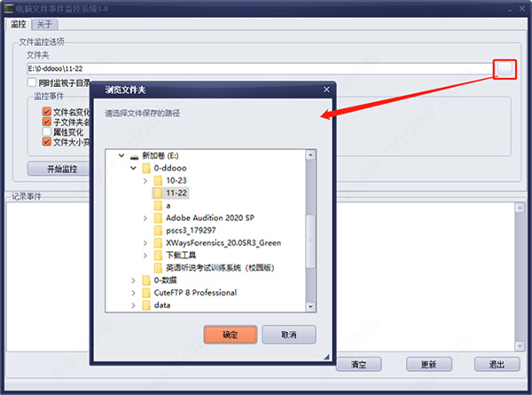Expand the 0-数据 folder node
This screenshot has width=532, height=395.
[x=133, y=280]
